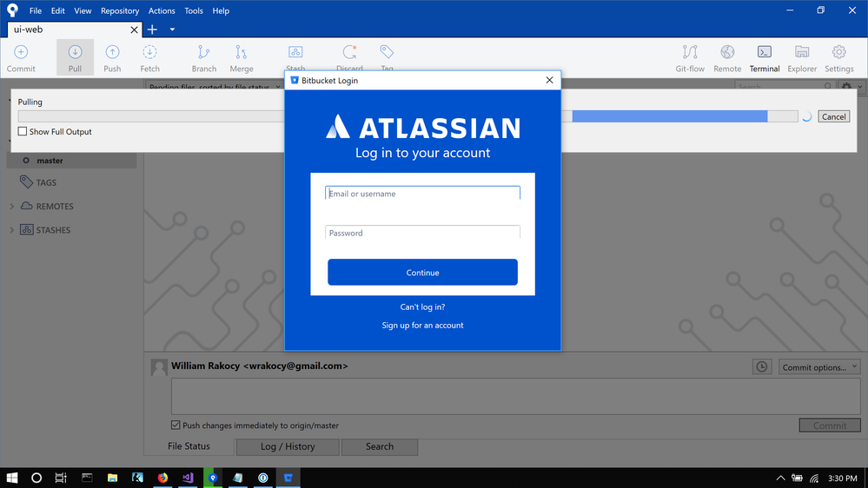Screen dimensions: 868x488
Task: Open the new tab dropdown arrow
Action: tap(172, 30)
